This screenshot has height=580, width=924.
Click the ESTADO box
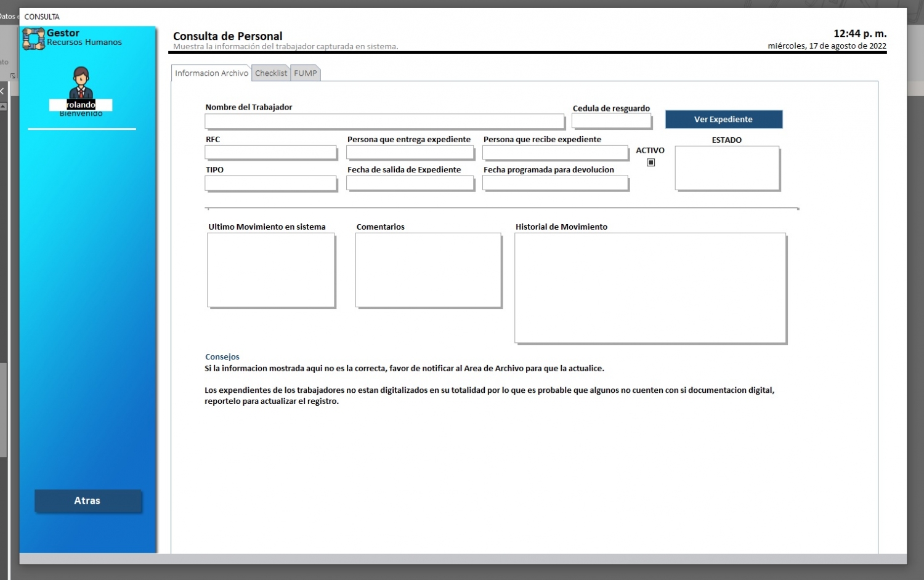(x=727, y=168)
